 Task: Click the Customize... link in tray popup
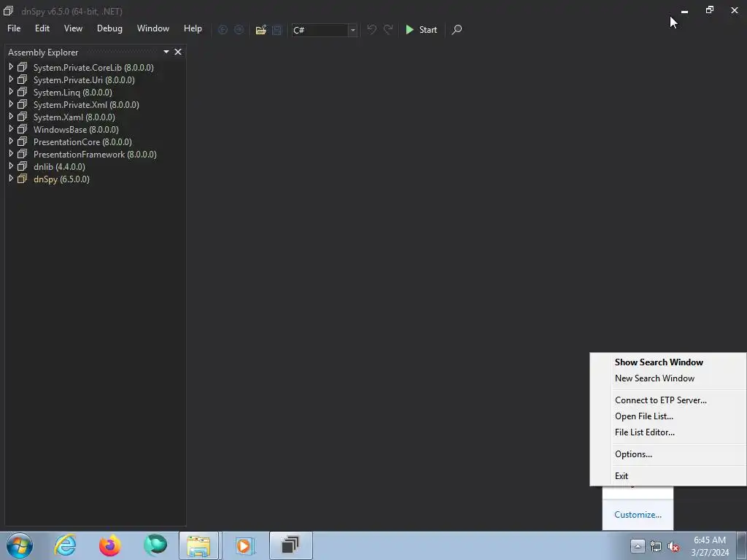(638, 515)
